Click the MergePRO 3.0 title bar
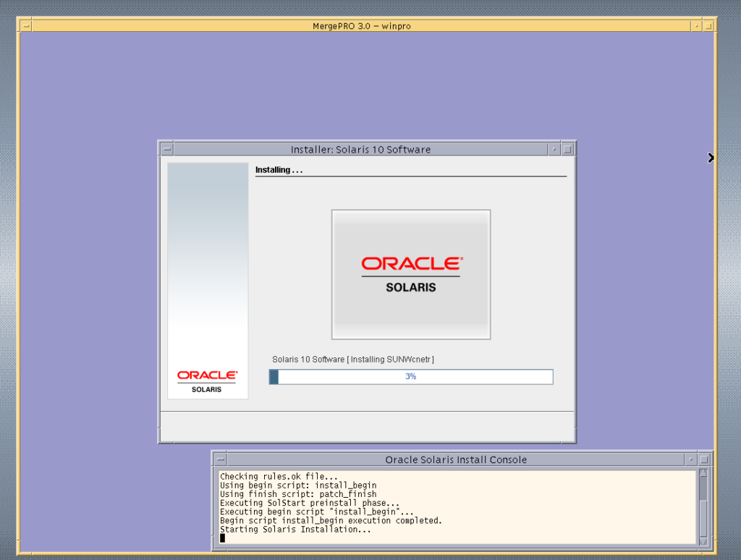This screenshot has height=560, width=741. (362, 26)
